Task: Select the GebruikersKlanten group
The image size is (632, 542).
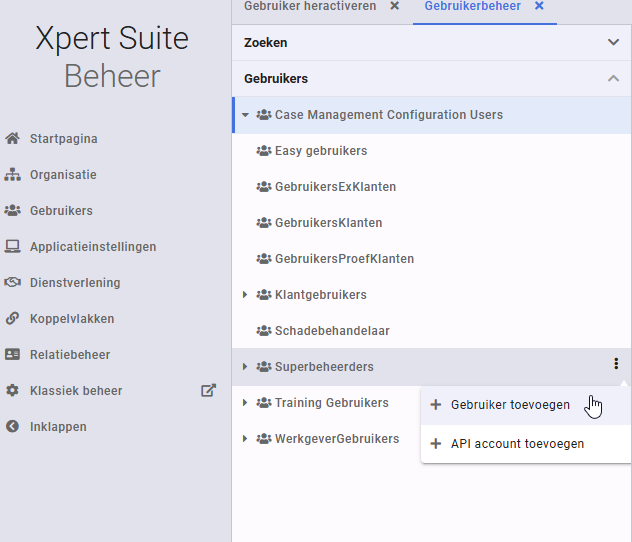Action: click(328, 222)
